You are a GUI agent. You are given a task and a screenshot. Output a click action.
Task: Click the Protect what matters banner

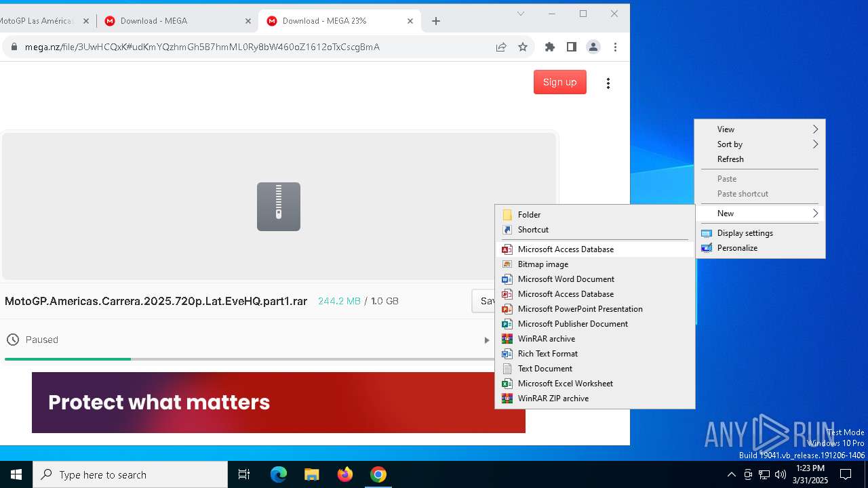pos(279,403)
